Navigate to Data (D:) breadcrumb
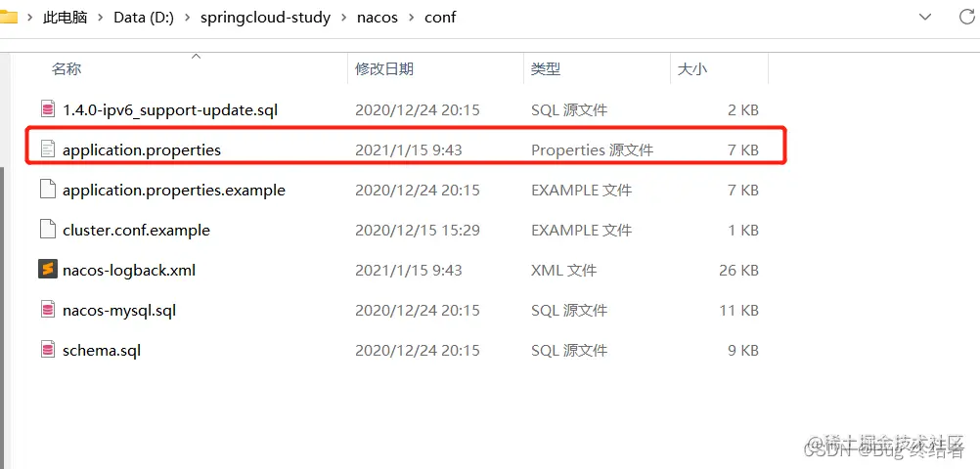The width and height of the screenshot is (980, 469). pyautogui.click(x=144, y=17)
